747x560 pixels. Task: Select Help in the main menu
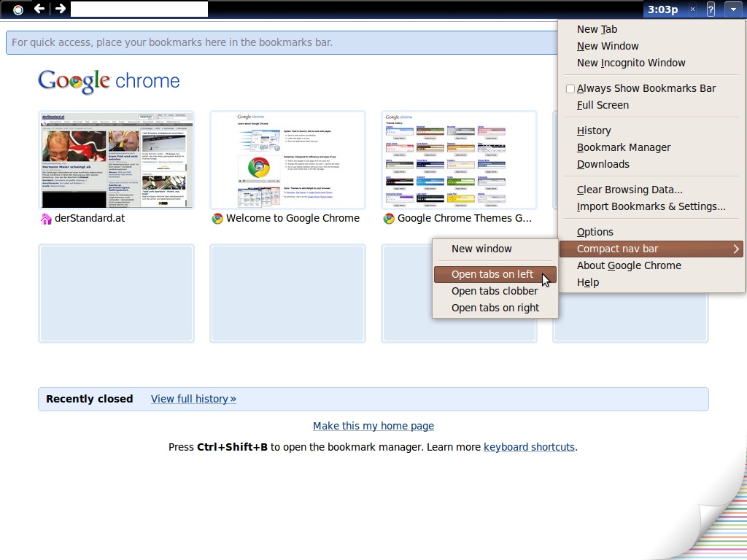(588, 282)
